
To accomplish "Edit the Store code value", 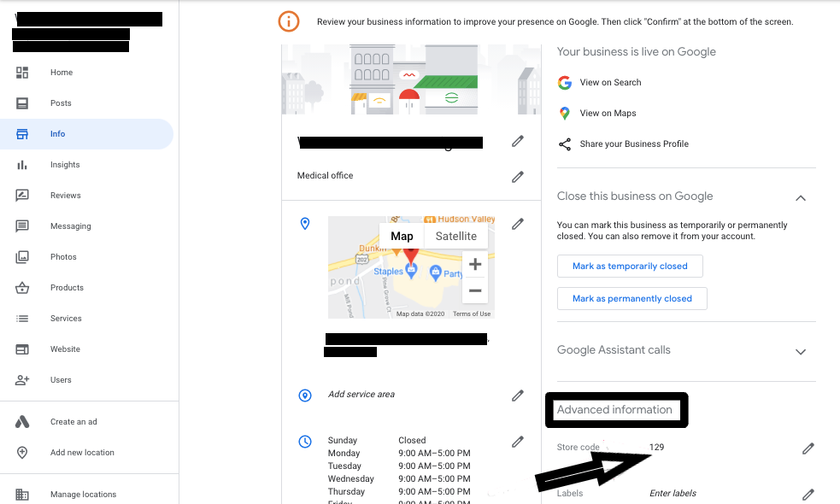I will click(x=808, y=448).
